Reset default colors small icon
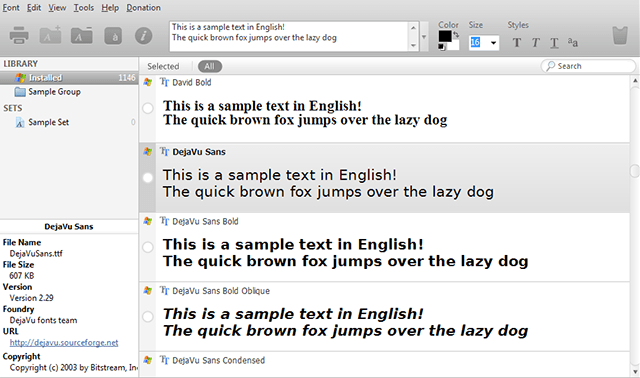This screenshot has width=640, height=378. point(441,47)
